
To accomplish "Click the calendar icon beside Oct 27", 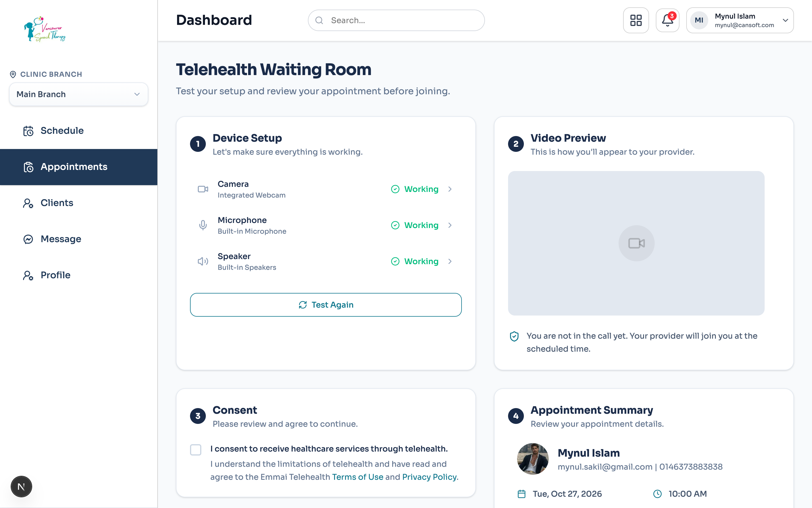I will pyautogui.click(x=521, y=494).
